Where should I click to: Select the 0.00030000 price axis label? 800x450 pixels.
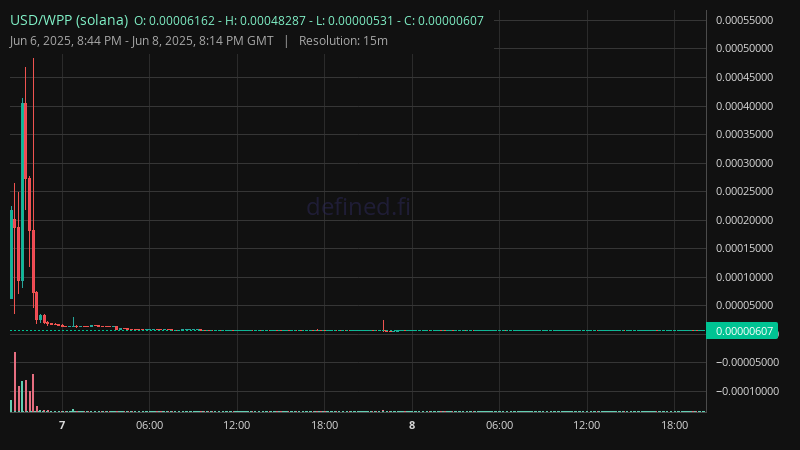[x=744, y=163]
